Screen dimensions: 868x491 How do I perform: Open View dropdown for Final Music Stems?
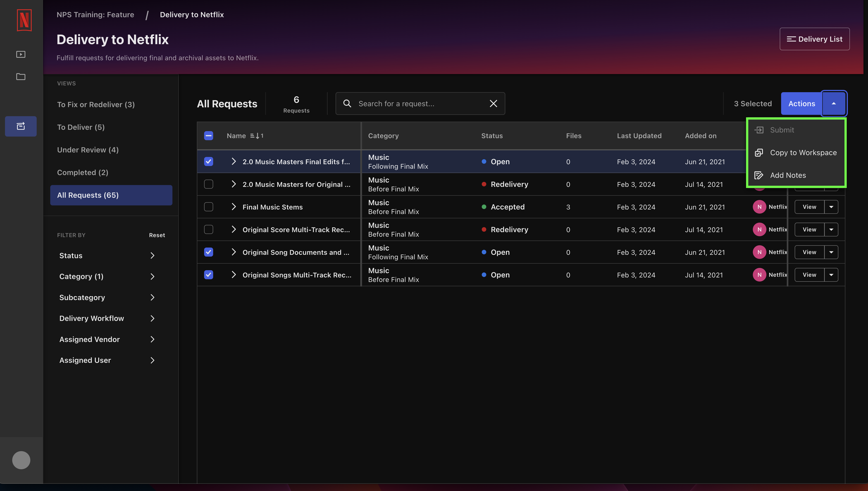coord(831,207)
